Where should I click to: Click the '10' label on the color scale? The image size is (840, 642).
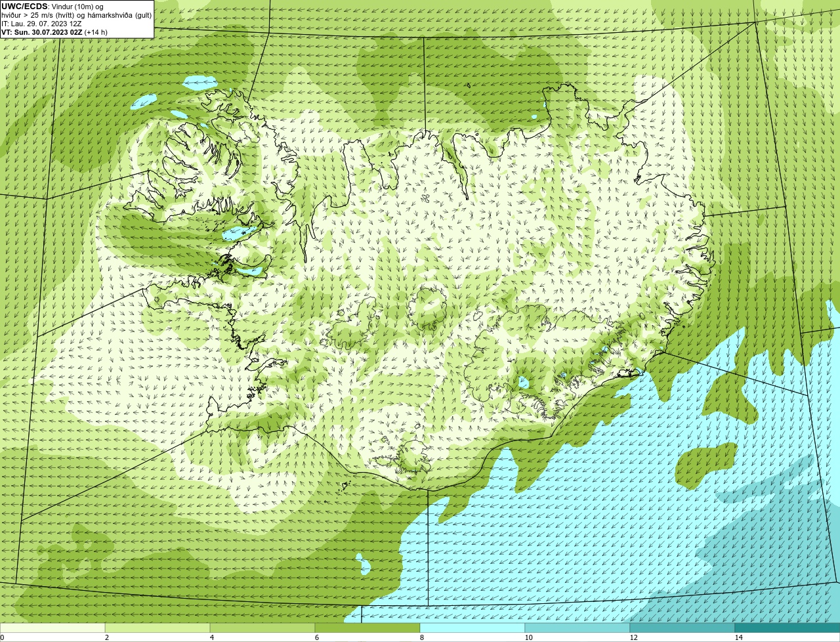(x=528, y=637)
